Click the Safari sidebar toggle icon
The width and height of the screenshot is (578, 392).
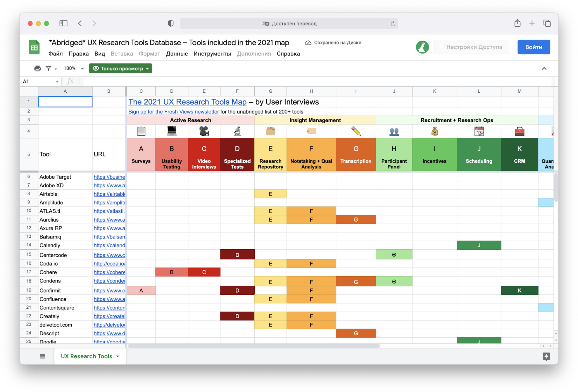pyautogui.click(x=63, y=23)
